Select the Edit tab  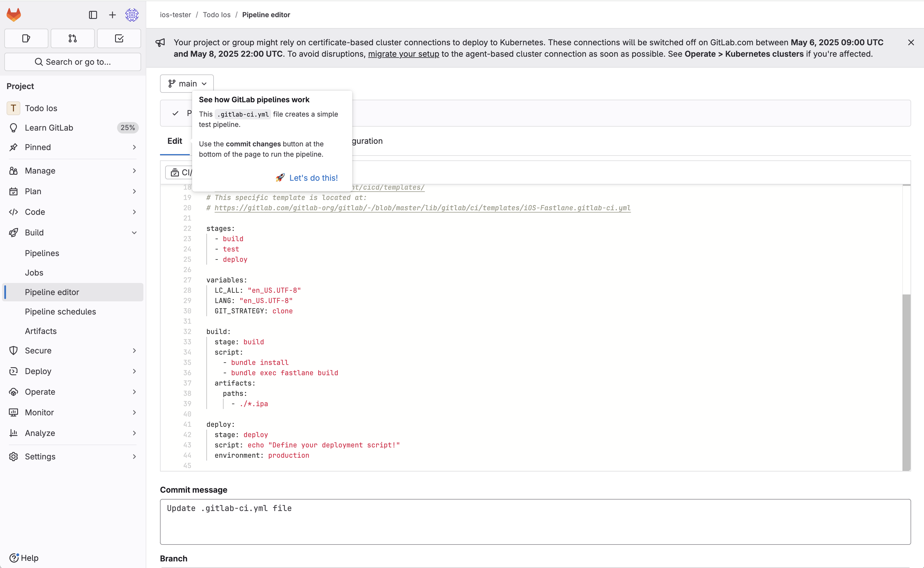click(x=175, y=141)
